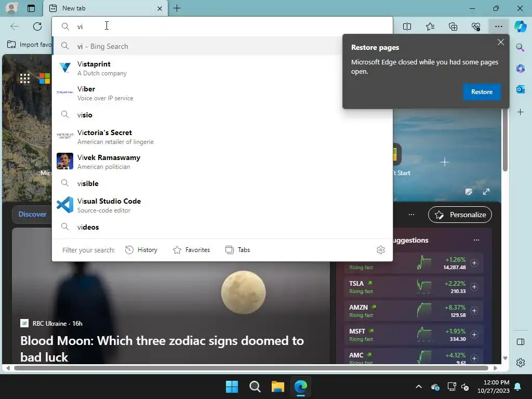Filter search by Favorites
Screen dimensions: 532x399
tap(192, 250)
